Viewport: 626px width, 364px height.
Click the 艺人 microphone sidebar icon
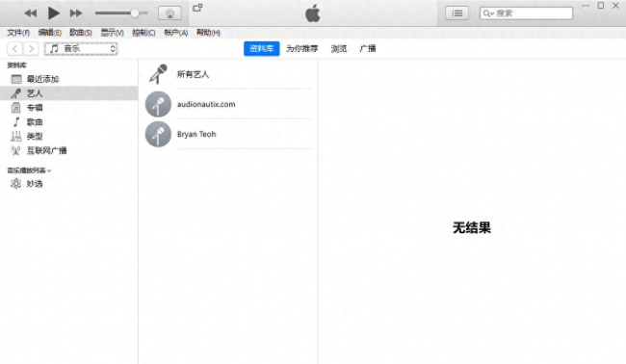click(16, 93)
